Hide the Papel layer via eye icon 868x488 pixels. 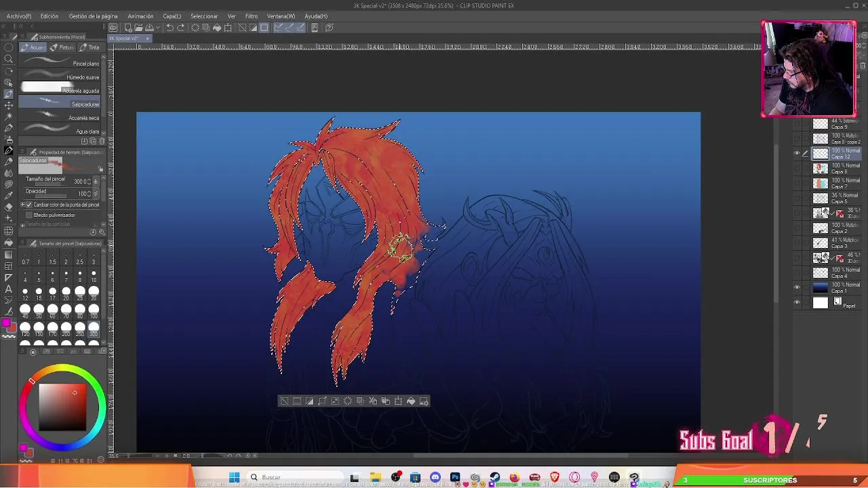tap(797, 302)
